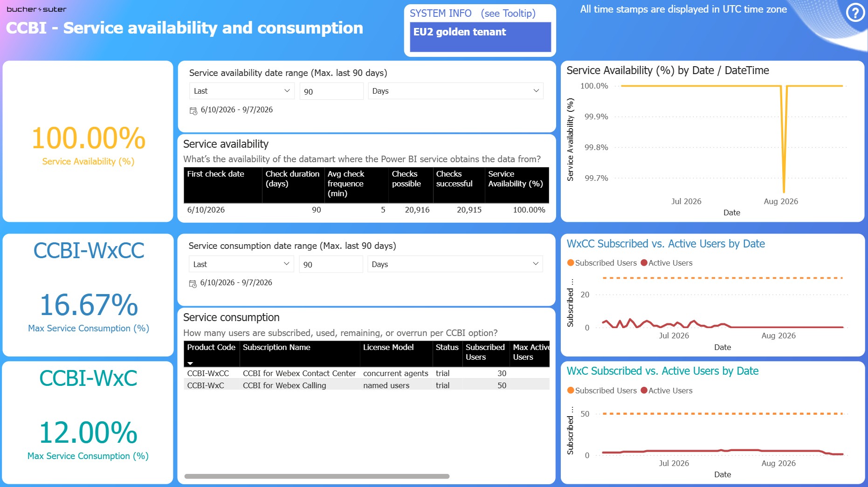
Task: Click red Active Users legend dot in WxCC chart
Action: 644,263
